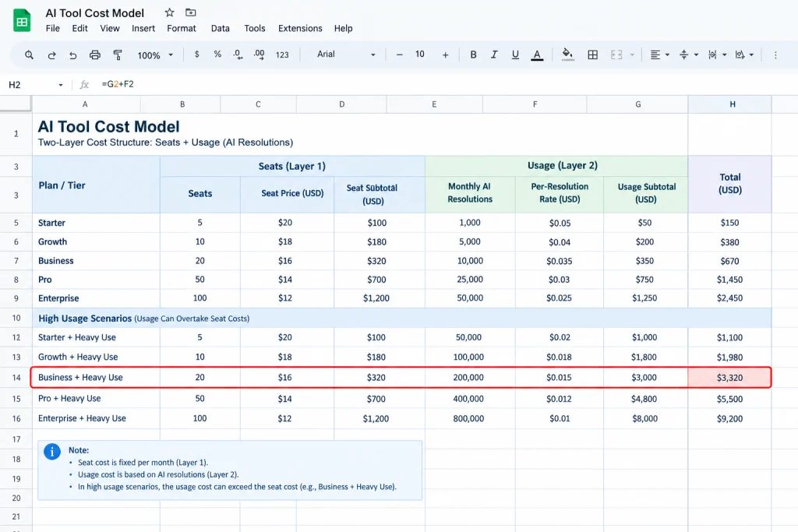Select the Pro + Heavy Use cell
The width and height of the screenshot is (798, 532).
96,399
